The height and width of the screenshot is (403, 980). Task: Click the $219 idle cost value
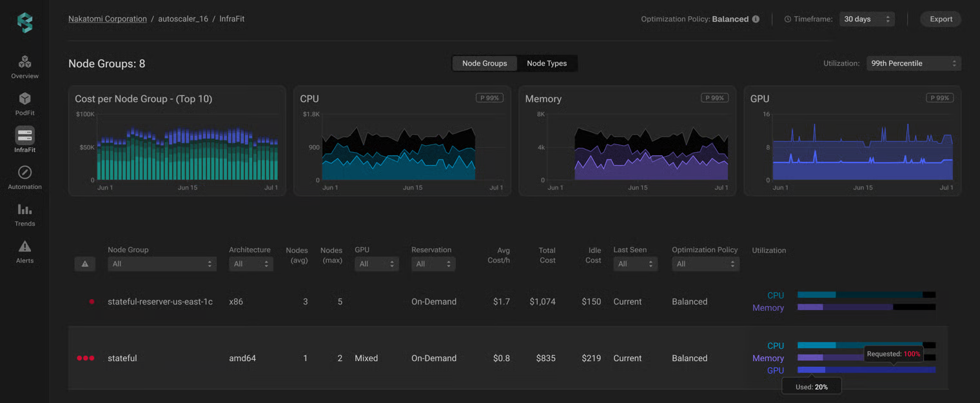pos(591,359)
